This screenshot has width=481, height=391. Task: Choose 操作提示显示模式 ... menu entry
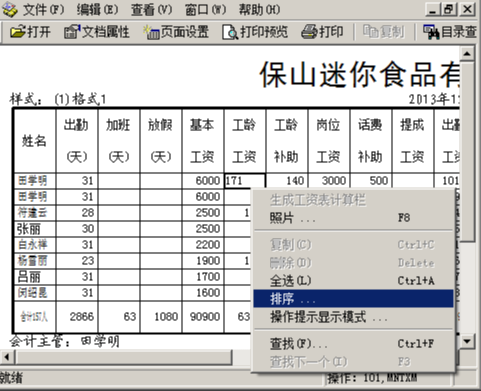(x=353, y=317)
